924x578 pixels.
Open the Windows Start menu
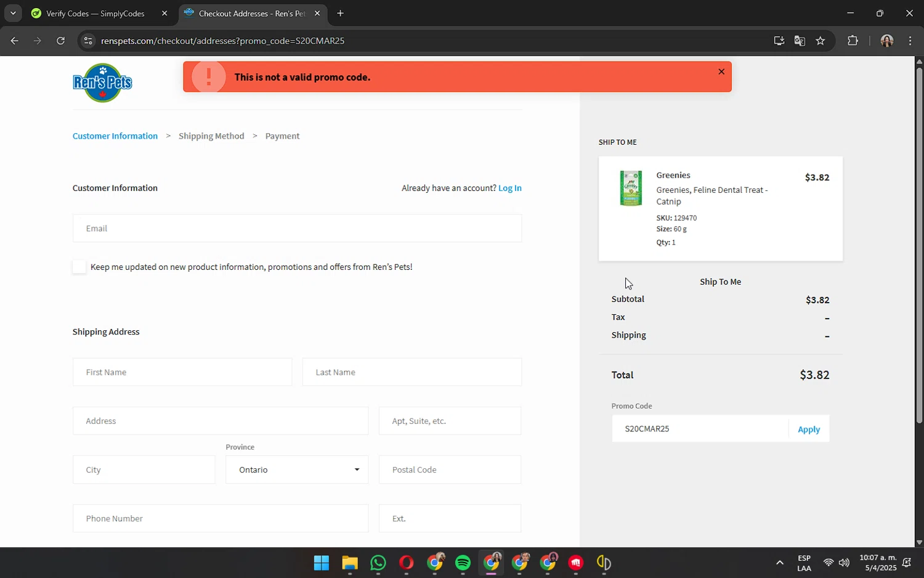pyautogui.click(x=322, y=563)
